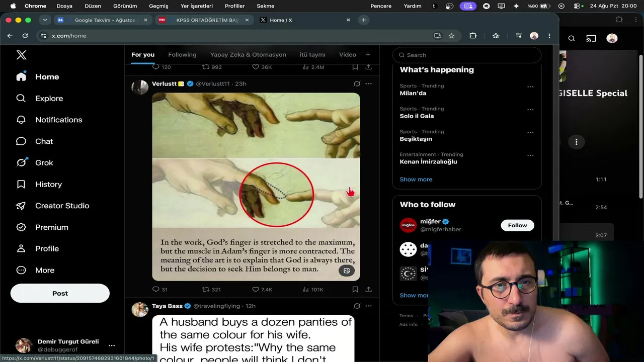This screenshot has height=362, width=644.
Task: Open the Geçmiş menu in menu bar
Action: click(x=158, y=6)
